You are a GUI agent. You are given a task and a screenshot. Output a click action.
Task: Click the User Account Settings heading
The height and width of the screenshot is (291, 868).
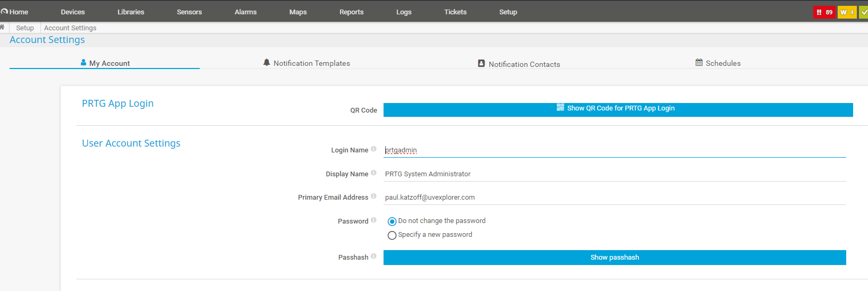(131, 143)
